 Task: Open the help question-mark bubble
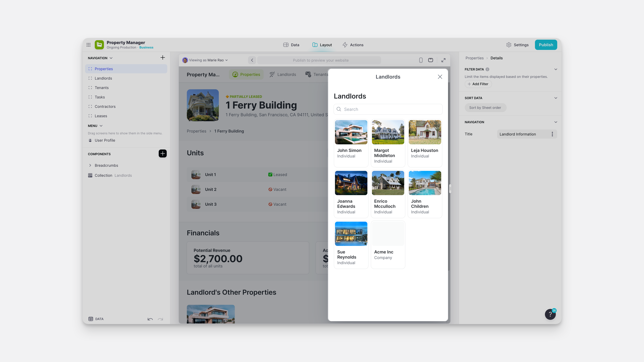point(550,314)
